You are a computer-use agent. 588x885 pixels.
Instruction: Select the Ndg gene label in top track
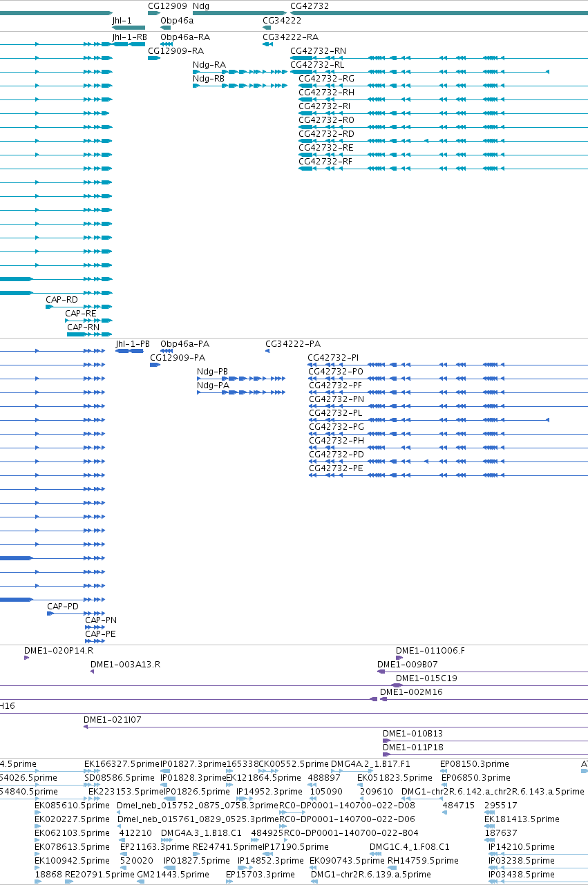pos(201,6)
